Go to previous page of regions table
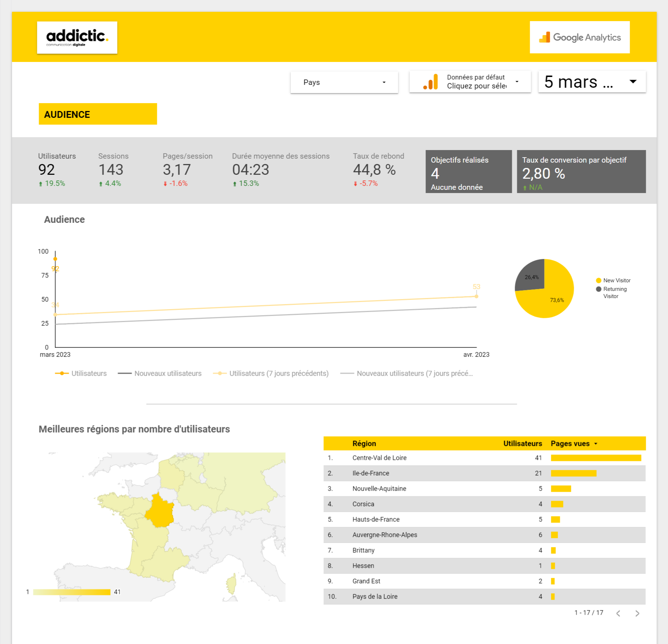668x644 pixels. pos(618,613)
